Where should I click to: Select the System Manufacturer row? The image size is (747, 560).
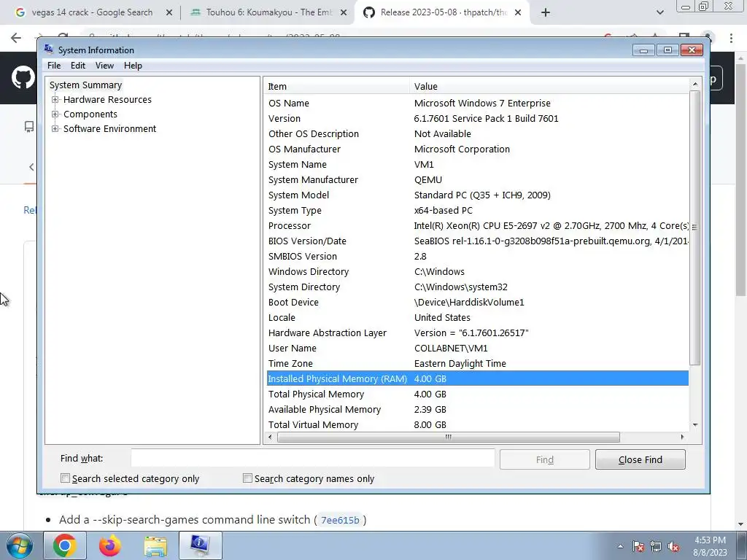click(477, 180)
